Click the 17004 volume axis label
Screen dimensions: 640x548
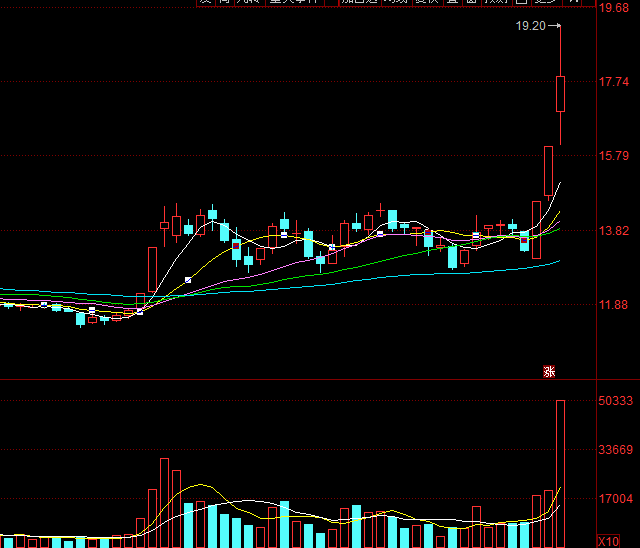coord(616,499)
